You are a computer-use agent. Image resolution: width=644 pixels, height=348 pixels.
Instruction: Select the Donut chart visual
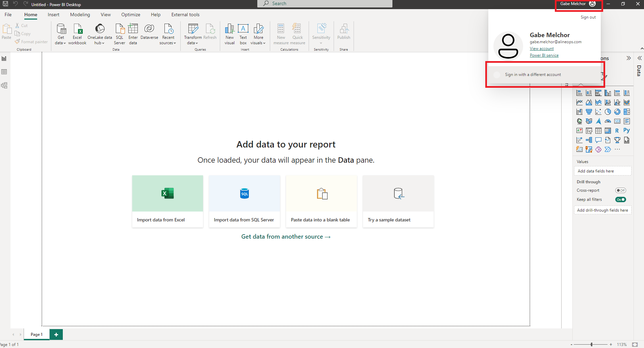click(x=617, y=112)
